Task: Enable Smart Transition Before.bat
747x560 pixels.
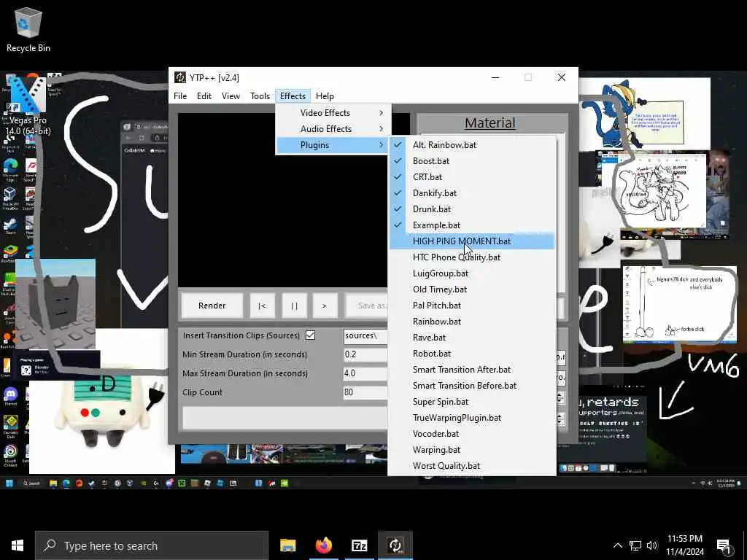Action: [472, 386]
